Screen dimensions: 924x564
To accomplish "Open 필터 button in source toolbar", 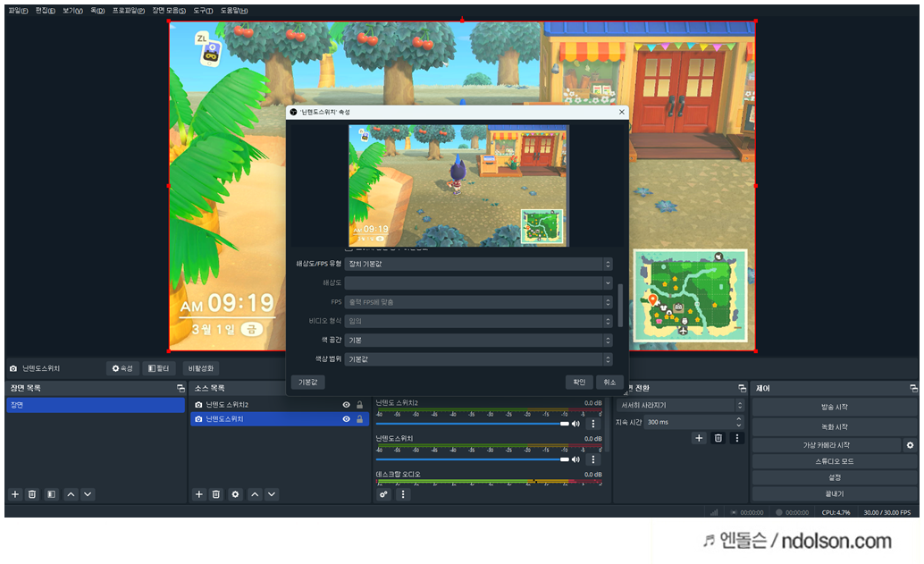I will click(158, 368).
